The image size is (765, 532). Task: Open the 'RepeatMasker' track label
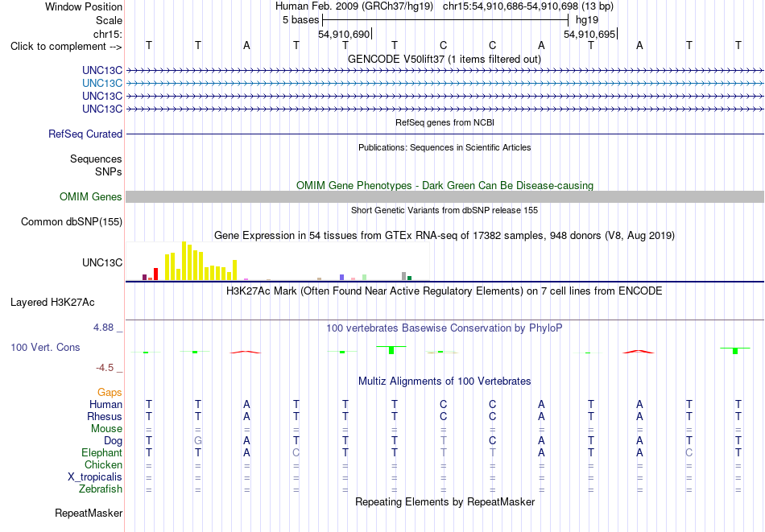pos(89,513)
